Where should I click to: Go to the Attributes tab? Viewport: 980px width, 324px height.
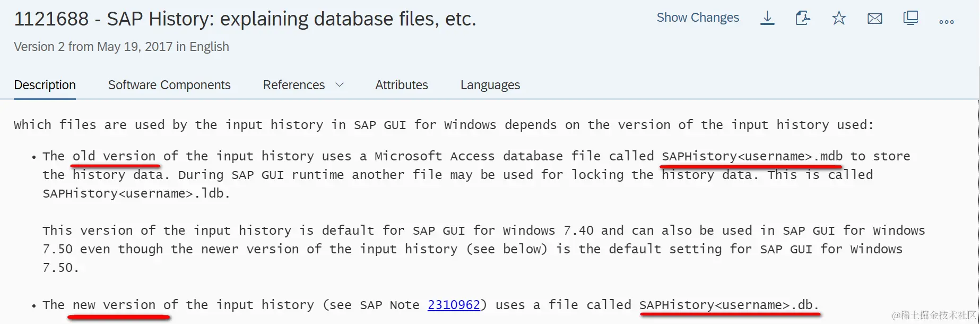[401, 85]
